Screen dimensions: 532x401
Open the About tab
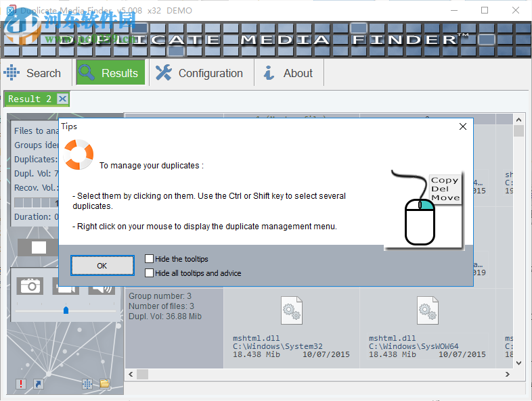(289, 73)
